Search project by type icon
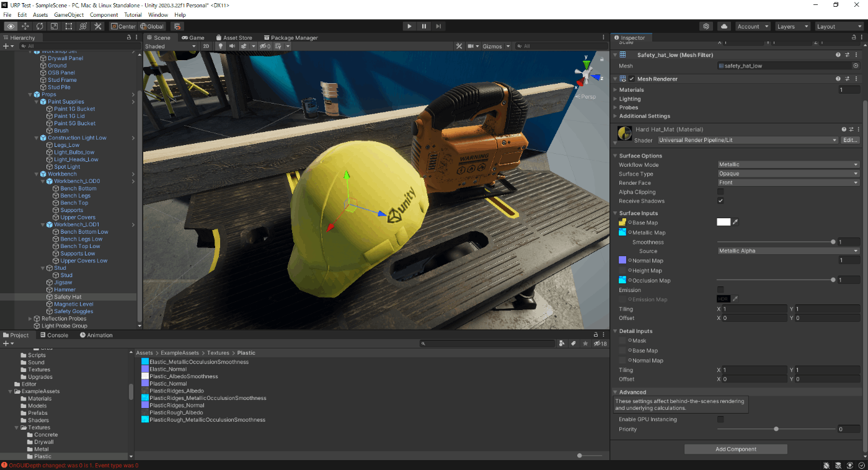 point(562,343)
